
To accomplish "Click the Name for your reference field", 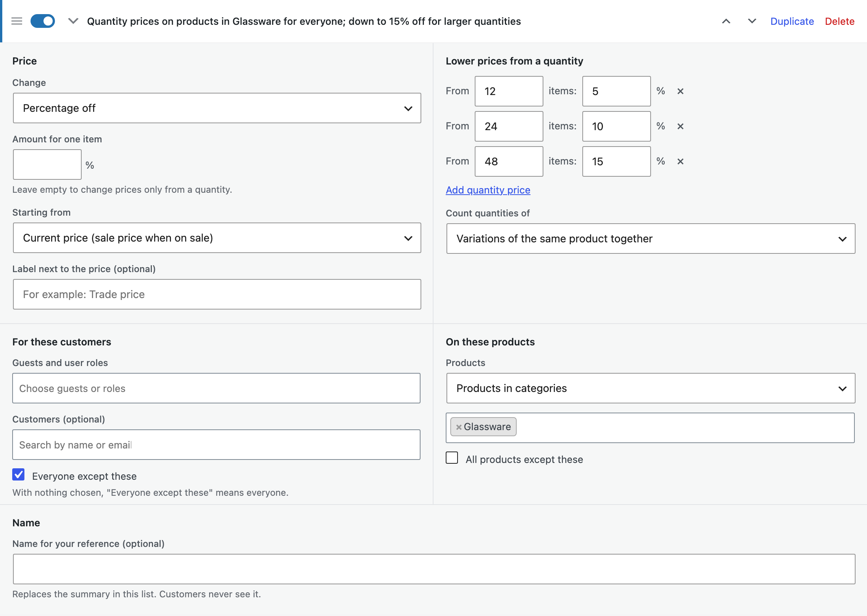I will click(434, 569).
